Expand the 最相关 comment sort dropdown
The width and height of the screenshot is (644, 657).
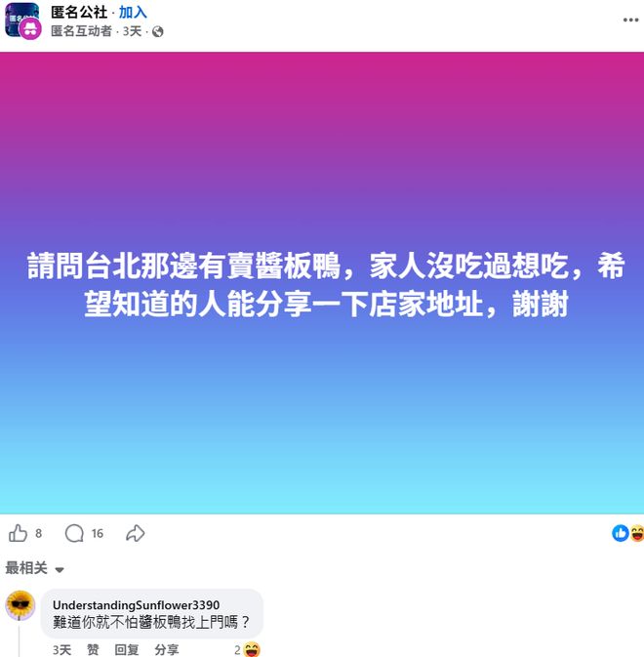click(34, 568)
